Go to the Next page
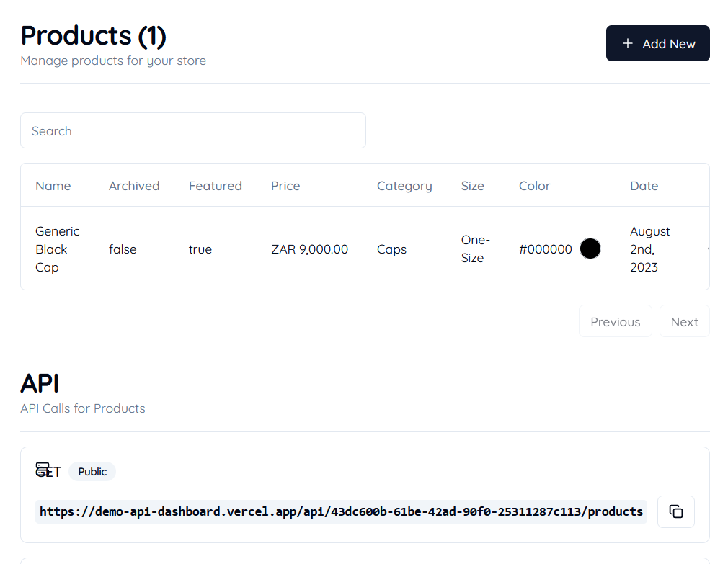728x564 pixels. pos(684,321)
